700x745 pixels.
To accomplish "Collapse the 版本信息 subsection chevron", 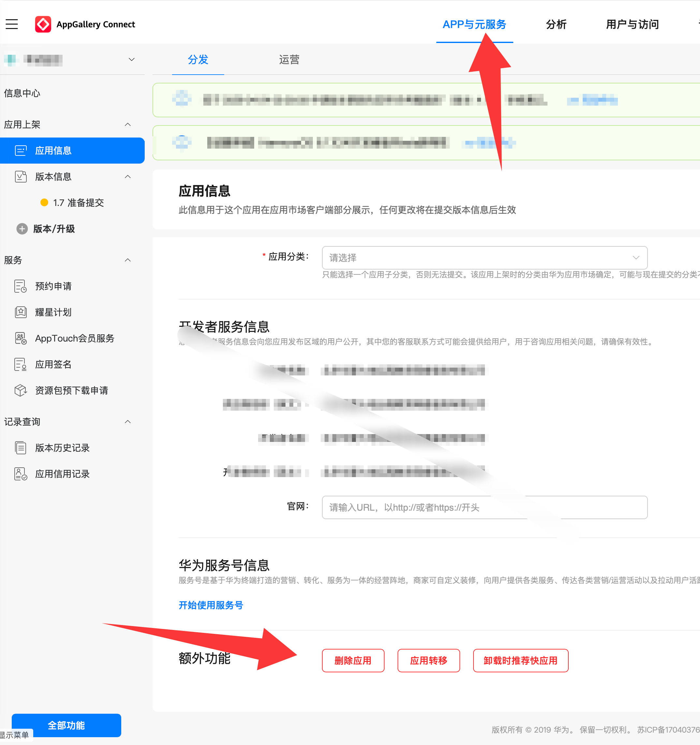I will coord(128,177).
